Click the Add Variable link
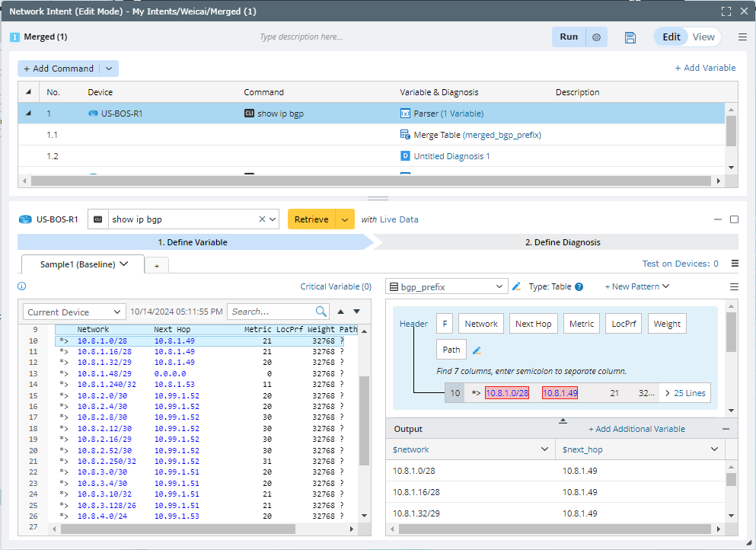 point(705,68)
